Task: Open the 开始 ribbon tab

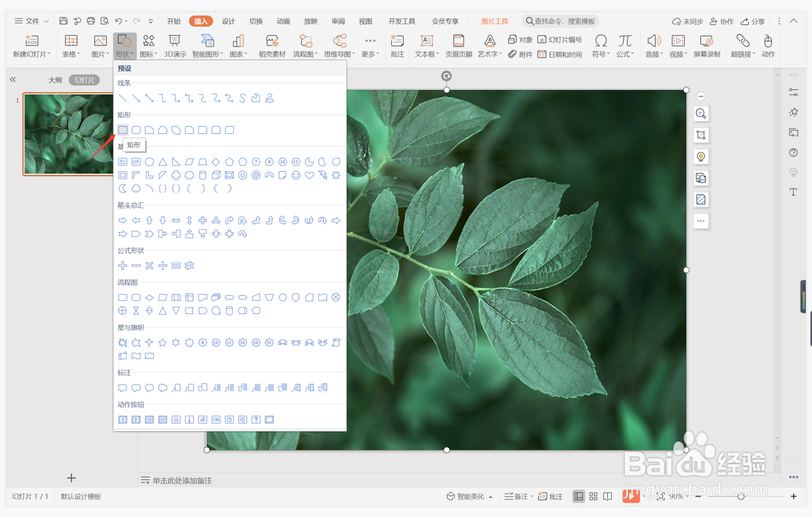Action: (x=174, y=21)
